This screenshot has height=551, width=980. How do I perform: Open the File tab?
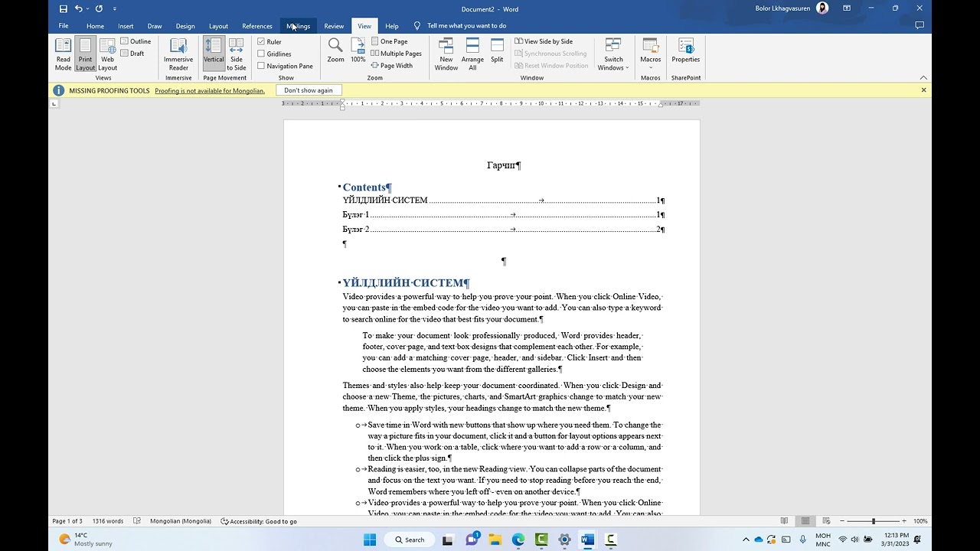64,26
